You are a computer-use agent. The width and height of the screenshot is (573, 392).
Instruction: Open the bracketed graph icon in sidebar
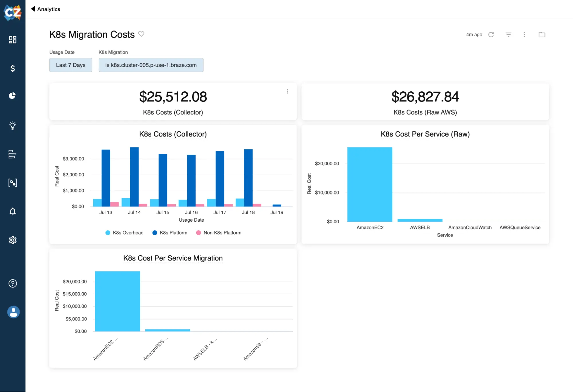point(13,183)
